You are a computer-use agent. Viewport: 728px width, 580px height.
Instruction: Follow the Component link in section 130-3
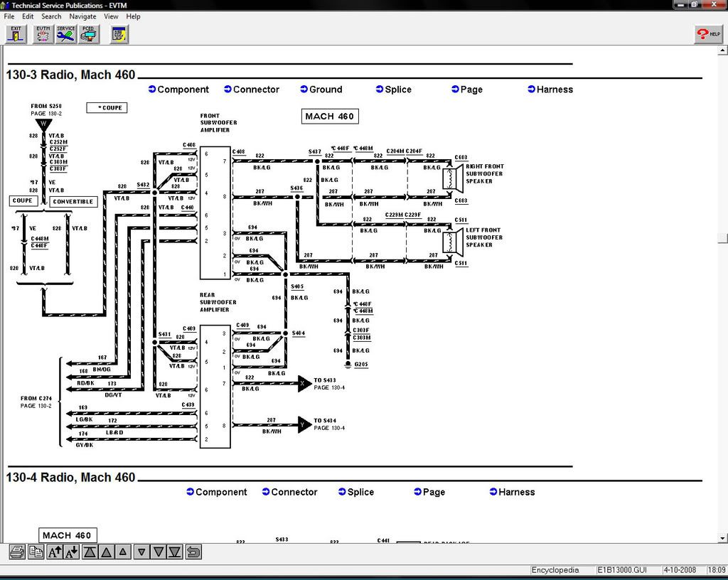tap(178, 90)
